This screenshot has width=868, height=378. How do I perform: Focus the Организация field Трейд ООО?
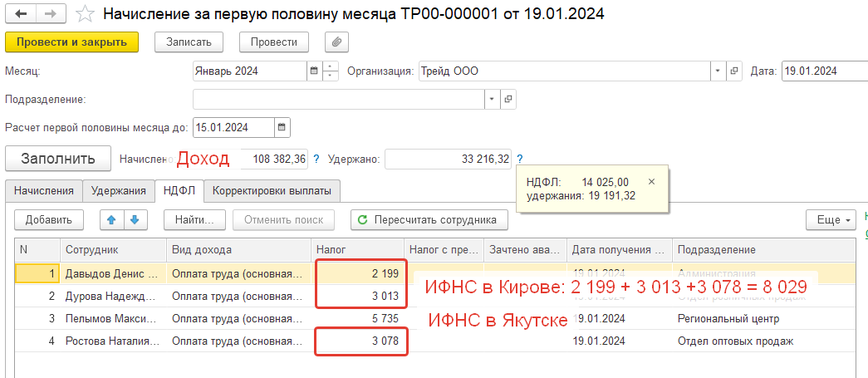[x=565, y=71]
